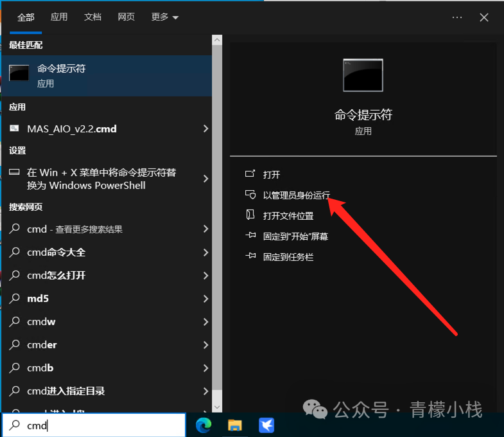Open the three-dot options menu
Image resolution: width=504 pixels, height=437 pixels.
[456, 17]
